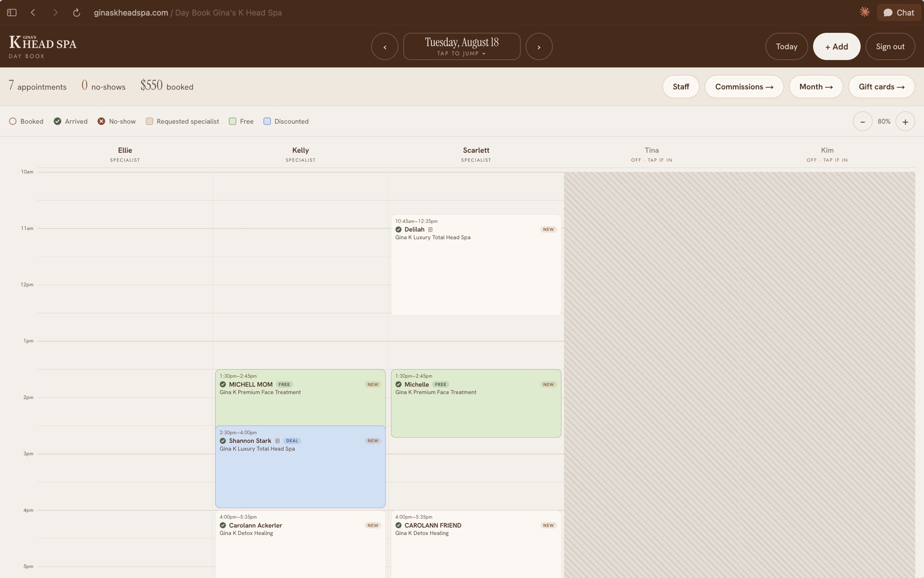Open the Commissions page
The width and height of the screenshot is (924, 578).
tap(744, 86)
